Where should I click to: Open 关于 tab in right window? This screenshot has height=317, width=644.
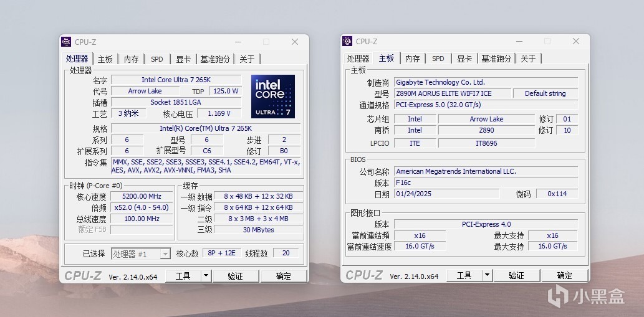coord(528,59)
